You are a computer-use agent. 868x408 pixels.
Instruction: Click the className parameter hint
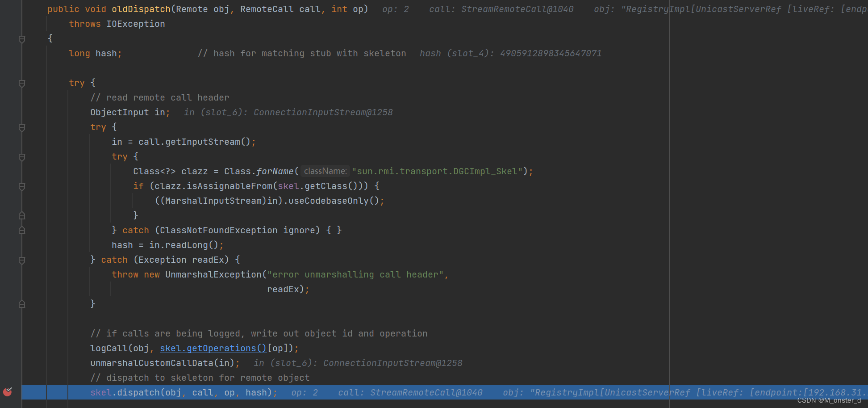point(325,171)
